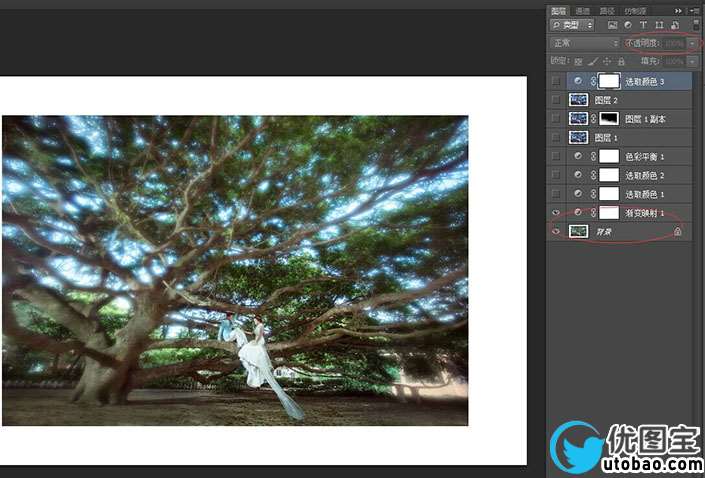Click the mask link chain on 选取颜色 1

click(x=593, y=194)
